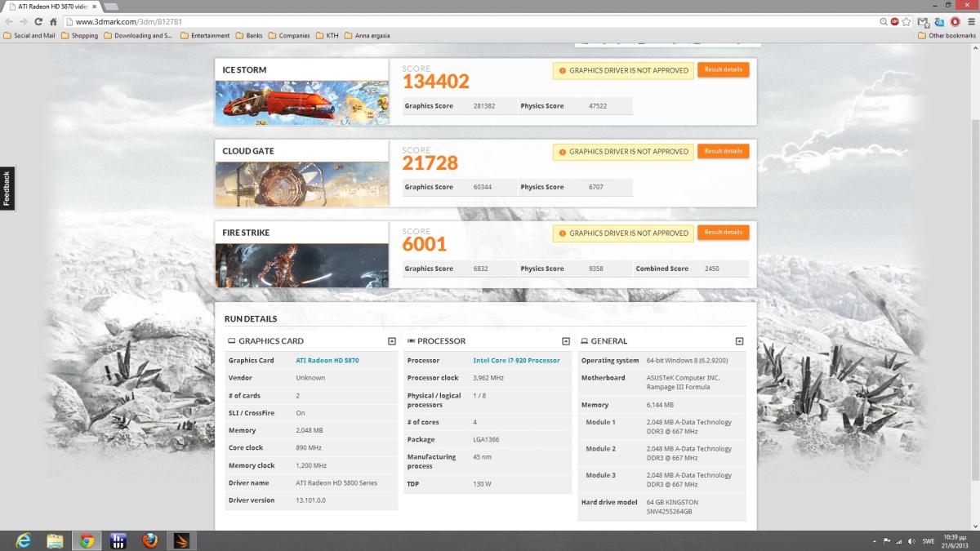Open Banks bookmarks folder
The height and width of the screenshot is (551, 980).
(249, 36)
